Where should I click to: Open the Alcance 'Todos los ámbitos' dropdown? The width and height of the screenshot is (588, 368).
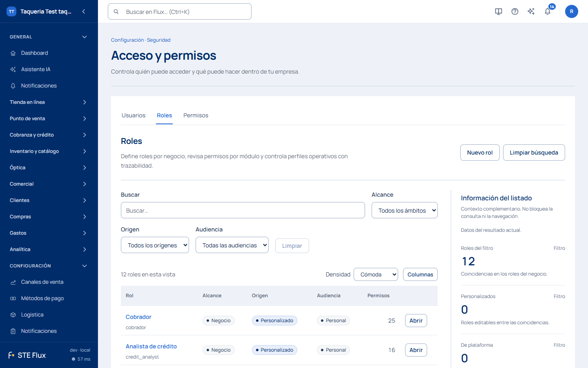405,210
